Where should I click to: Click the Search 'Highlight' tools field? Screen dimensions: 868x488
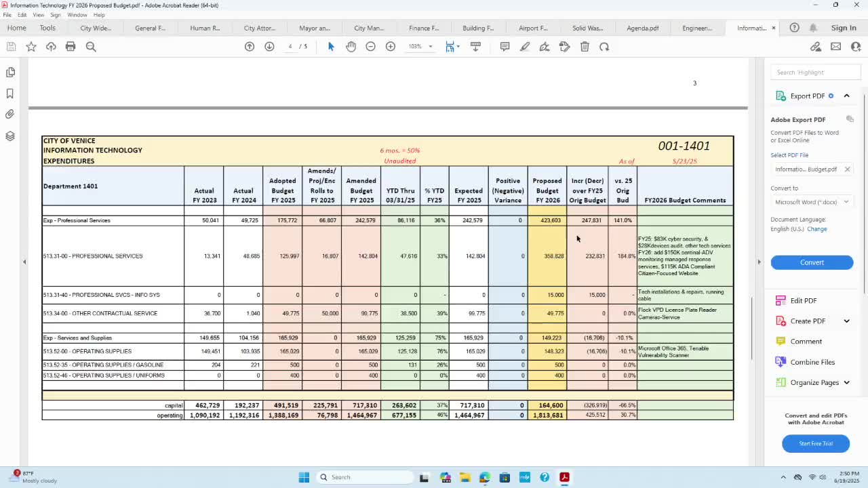point(815,72)
